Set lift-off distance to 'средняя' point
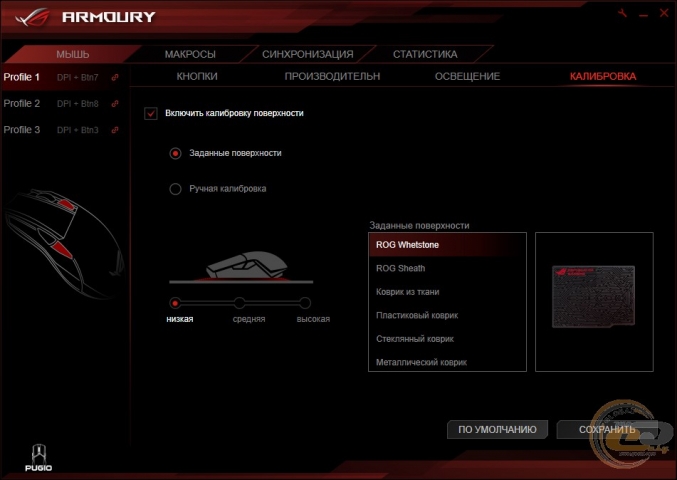 point(240,303)
